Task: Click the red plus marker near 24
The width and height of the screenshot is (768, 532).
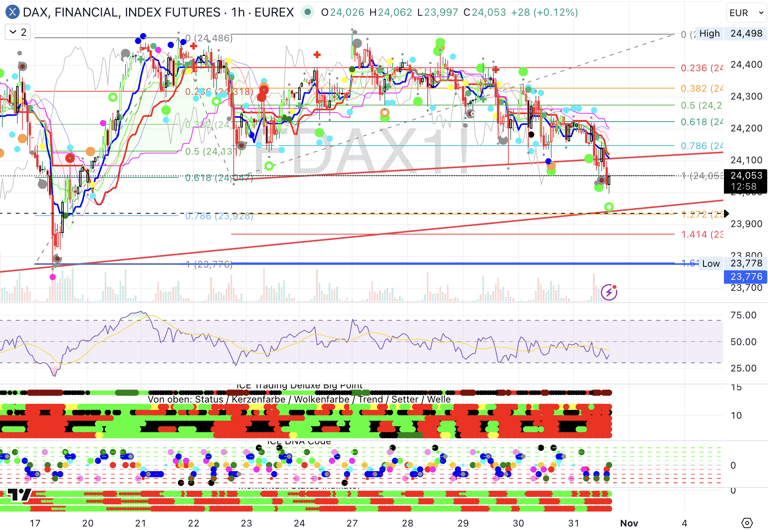Action: 317,55
